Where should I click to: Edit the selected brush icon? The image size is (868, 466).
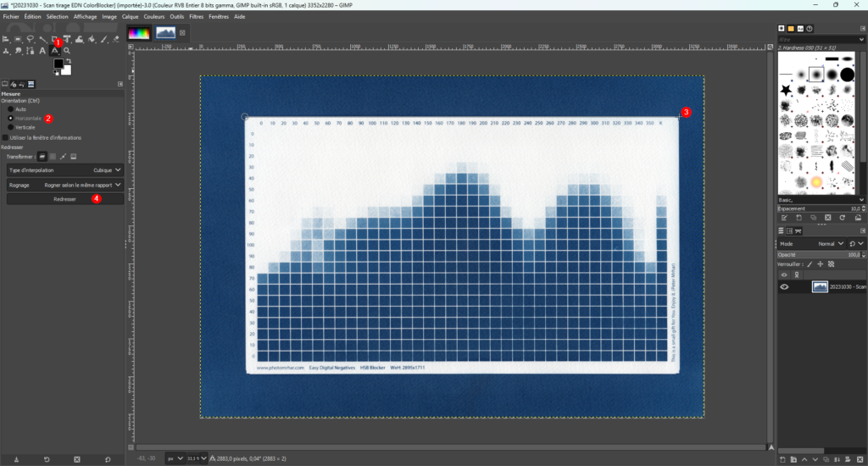pyautogui.click(x=784, y=218)
